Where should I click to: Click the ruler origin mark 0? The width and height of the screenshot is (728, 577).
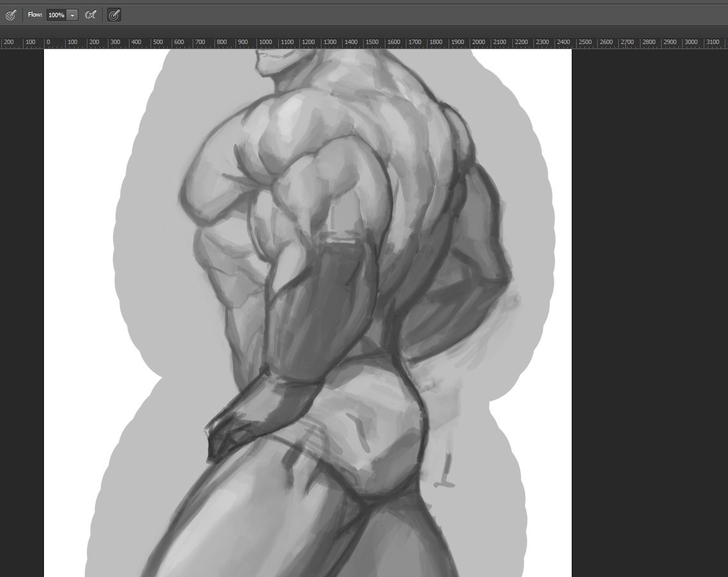[x=48, y=42]
